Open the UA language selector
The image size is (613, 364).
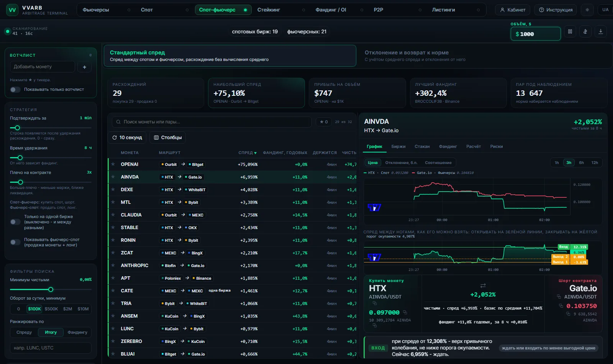click(x=605, y=10)
